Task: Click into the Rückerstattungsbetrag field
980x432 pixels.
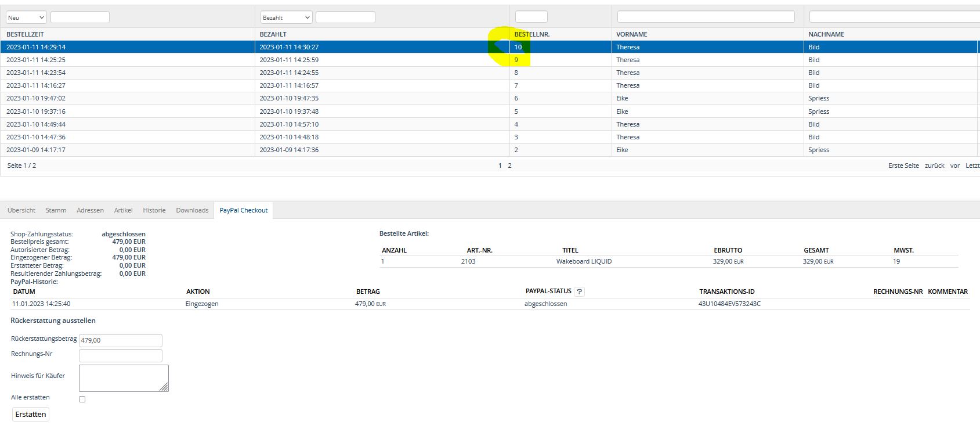Action: point(120,340)
